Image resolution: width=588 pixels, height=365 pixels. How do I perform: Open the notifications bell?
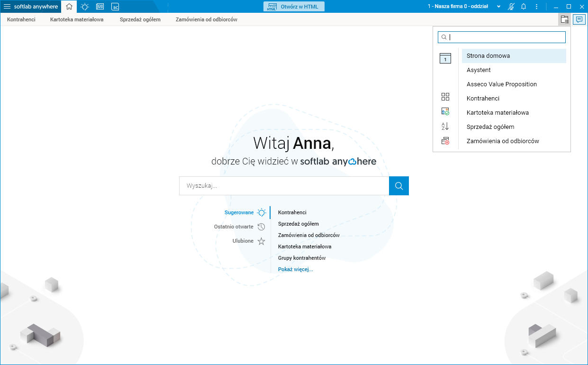pyautogui.click(x=524, y=7)
